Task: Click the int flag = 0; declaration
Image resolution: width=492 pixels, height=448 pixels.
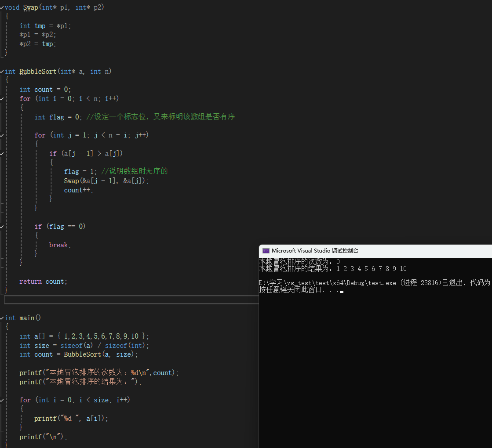Action: 58,117
